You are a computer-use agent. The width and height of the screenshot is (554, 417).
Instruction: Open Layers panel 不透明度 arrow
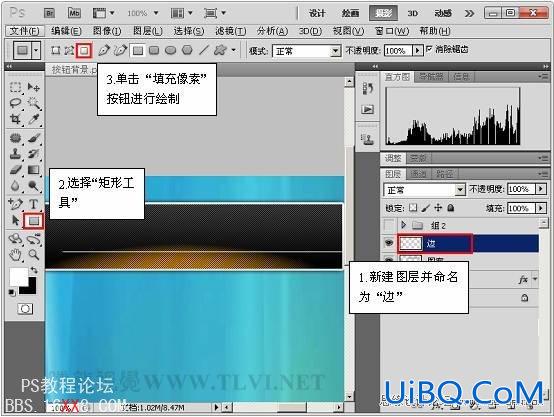coord(541,189)
